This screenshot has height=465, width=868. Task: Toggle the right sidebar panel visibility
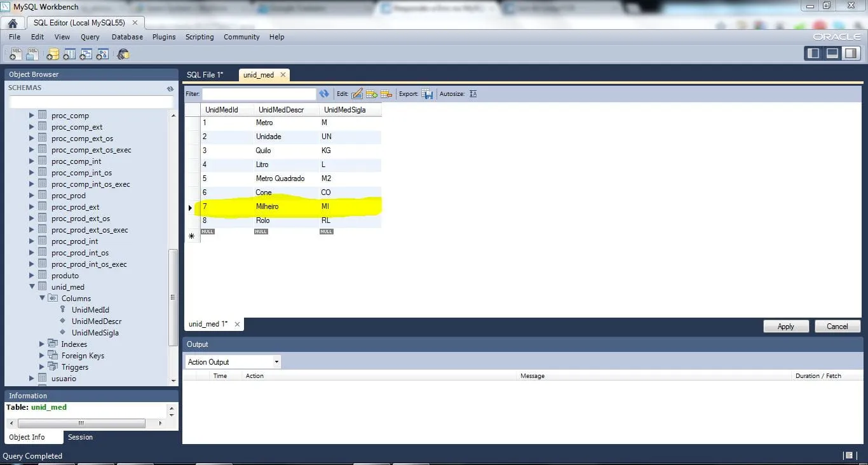coord(850,53)
